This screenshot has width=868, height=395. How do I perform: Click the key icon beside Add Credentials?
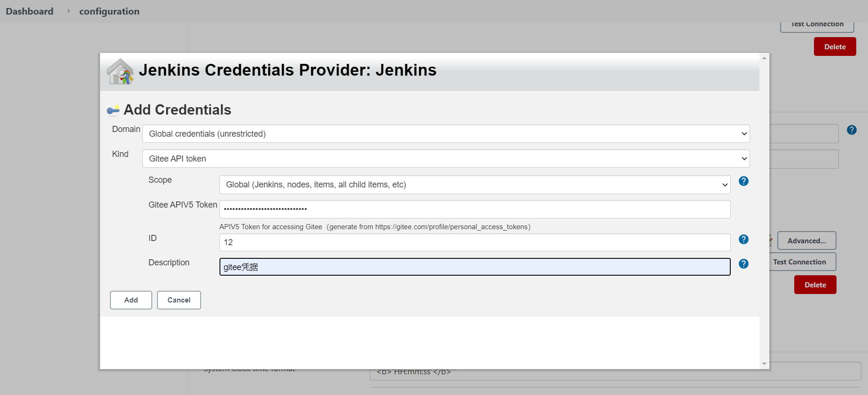[113, 110]
